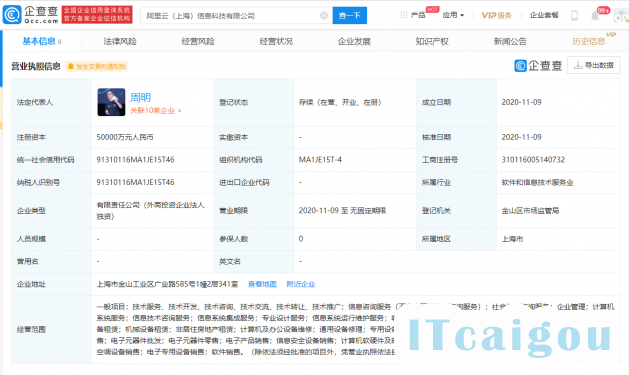
Task: Click the 核准日期 value 2020-11-09
Action: pyautogui.click(x=521, y=137)
